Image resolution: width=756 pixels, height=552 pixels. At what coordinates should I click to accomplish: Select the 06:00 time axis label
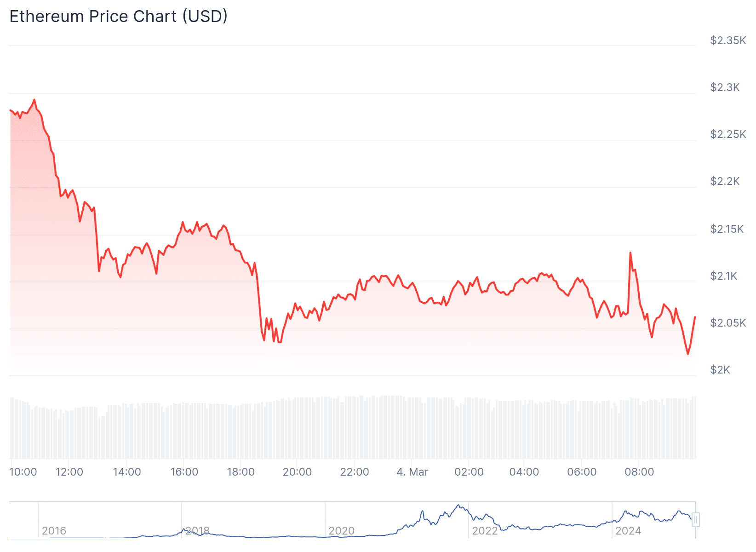tap(582, 472)
